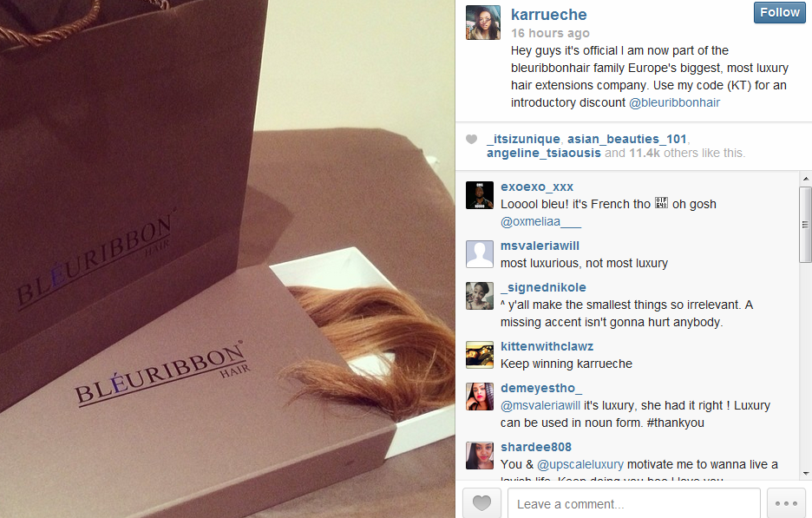
Task: Follow karrueche with the Follow button
Action: 779,12
